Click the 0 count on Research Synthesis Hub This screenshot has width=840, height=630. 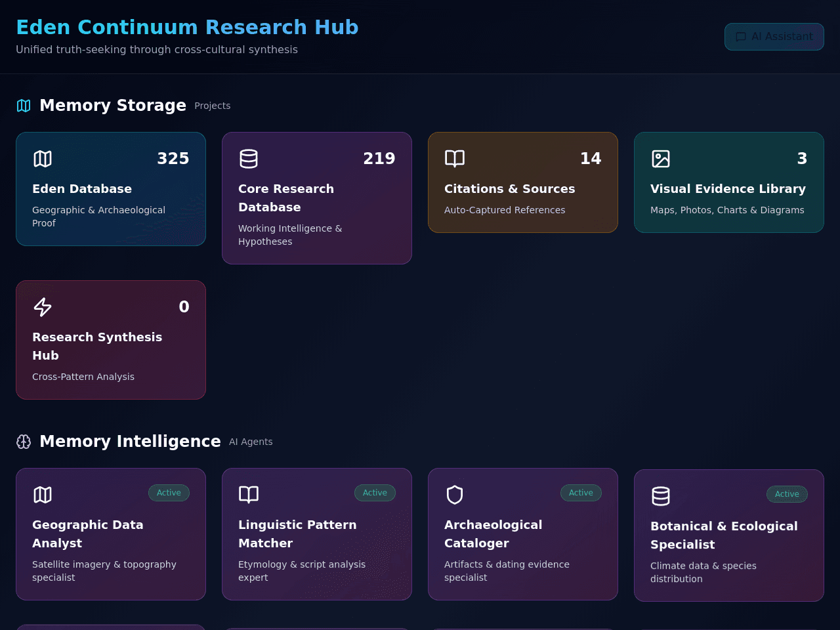click(x=184, y=307)
